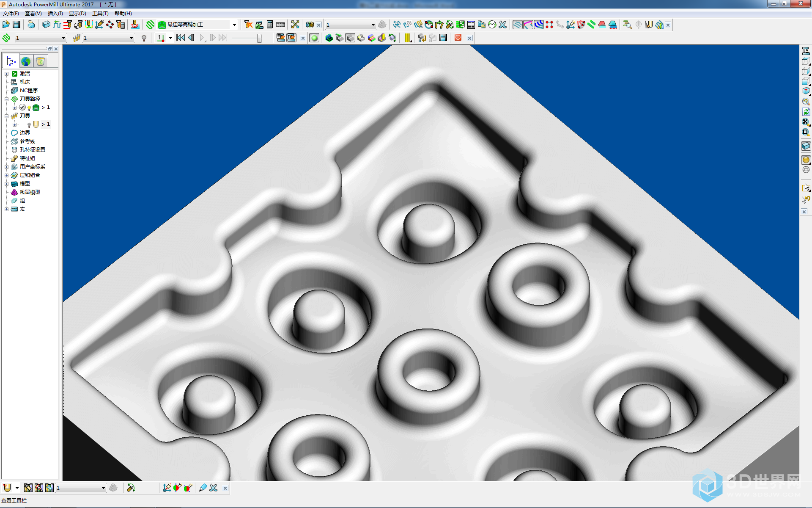Collapse the 刀具路径 tree node
This screenshot has height=508, width=812.
click(x=6, y=99)
